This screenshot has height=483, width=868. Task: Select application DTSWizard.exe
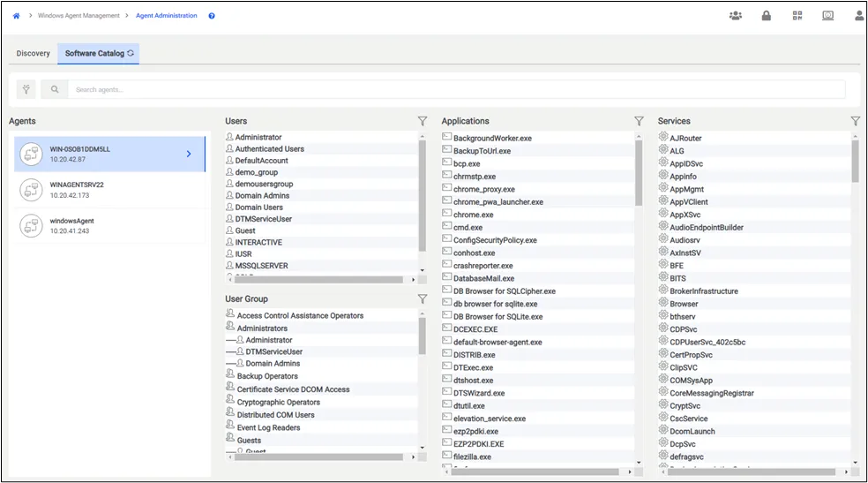[x=479, y=393]
